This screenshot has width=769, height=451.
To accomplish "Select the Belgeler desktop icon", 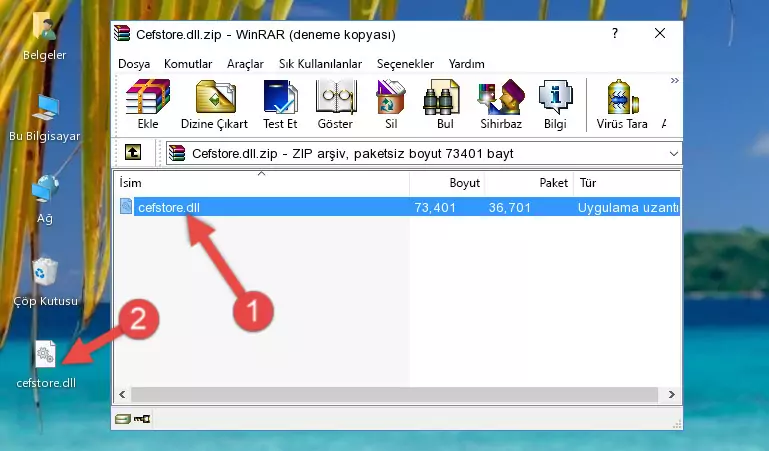I will click(x=45, y=37).
